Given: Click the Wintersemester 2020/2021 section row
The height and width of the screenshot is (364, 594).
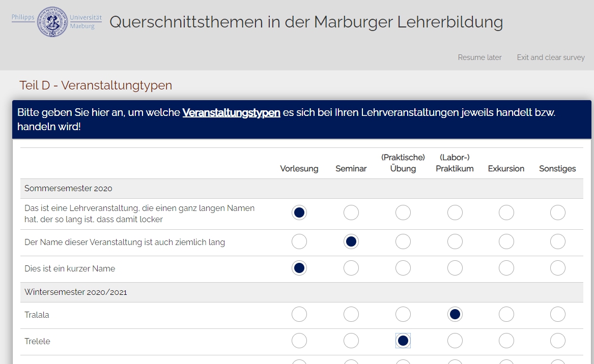Looking at the screenshot, I should click(76, 292).
